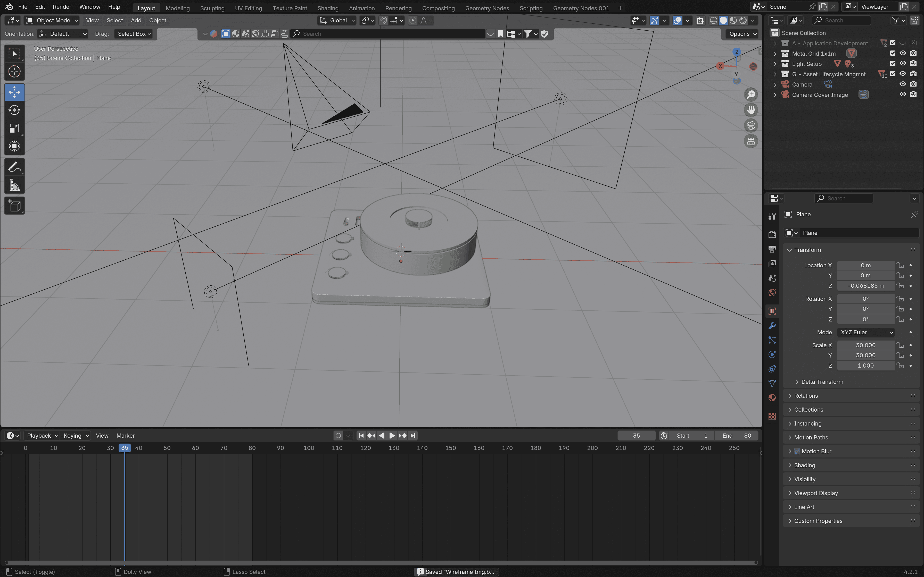Expand the Light Setup collection
Image resolution: width=924 pixels, height=577 pixels.
775,64
